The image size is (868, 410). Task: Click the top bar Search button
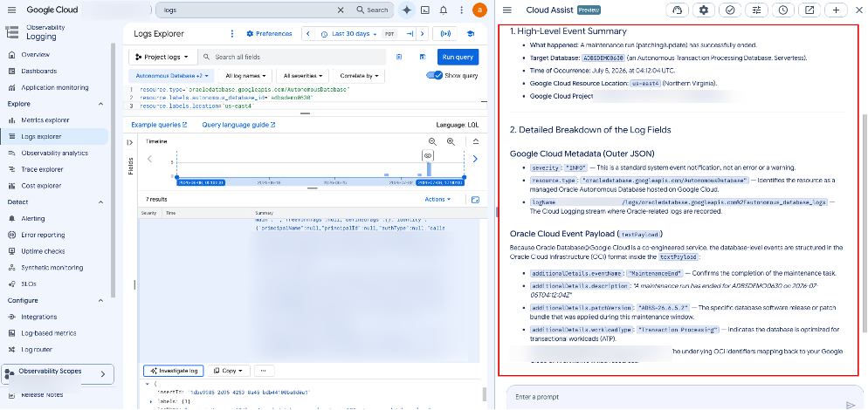tap(372, 10)
